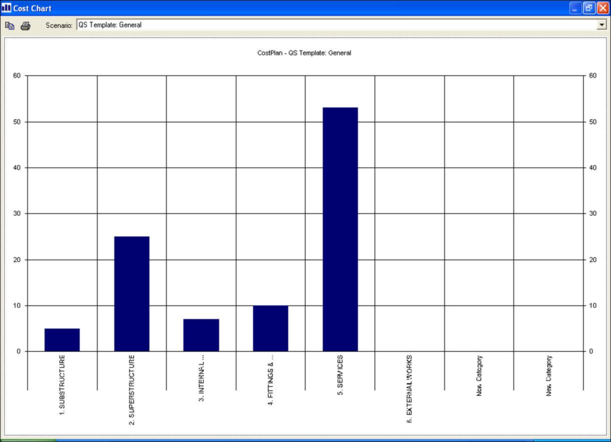Select the 5. SERVICES bar
The width and height of the screenshot is (611, 442).
click(340, 229)
